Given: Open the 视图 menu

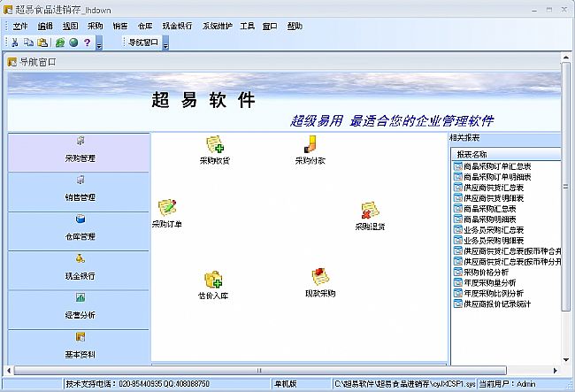Looking at the screenshot, I should (70, 26).
